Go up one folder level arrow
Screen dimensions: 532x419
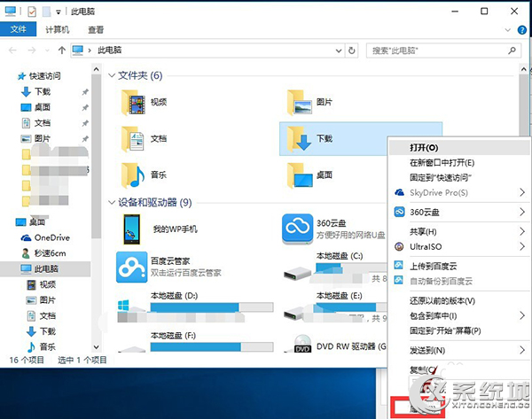(62, 50)
